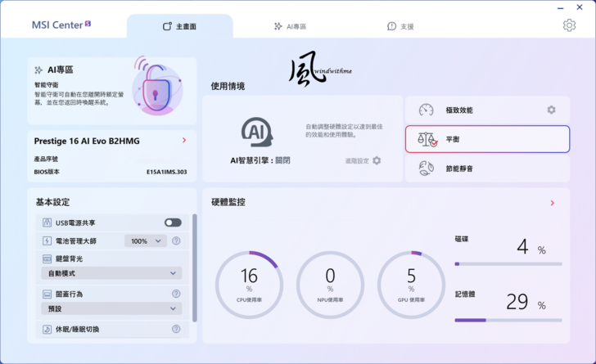Click the leaf eco icon for 節能靜音
The width and height of the screenshot is (596, 364).
pos(426,169)
